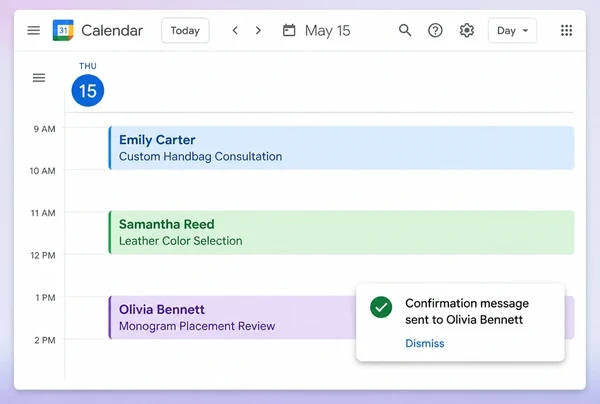600x404 pixels.
Task: Click the 10 AM time label
Action: pos(42,171)
